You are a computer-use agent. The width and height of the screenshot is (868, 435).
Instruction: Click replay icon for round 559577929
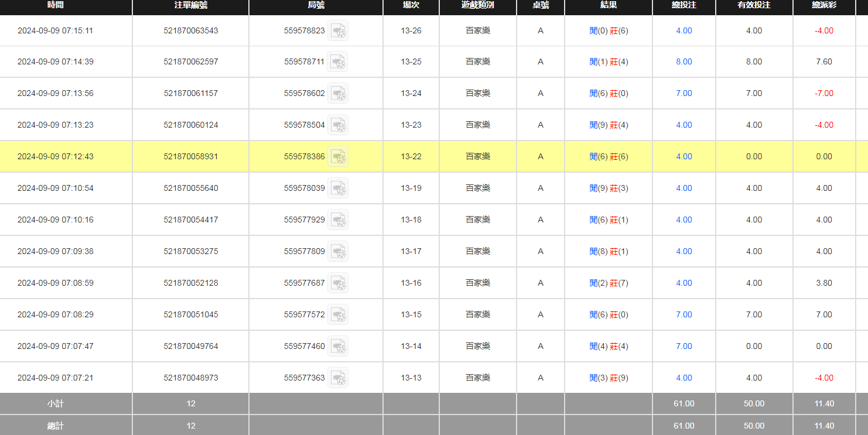click(x=337, y=220)
